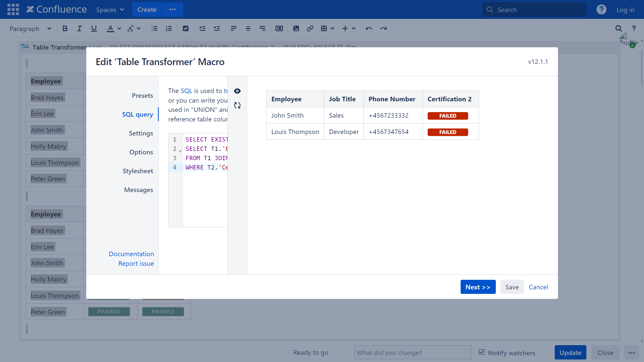Open the Stylesheet tab
The width and height of the screenshot is (644, 362).
[x=138, y=171]
